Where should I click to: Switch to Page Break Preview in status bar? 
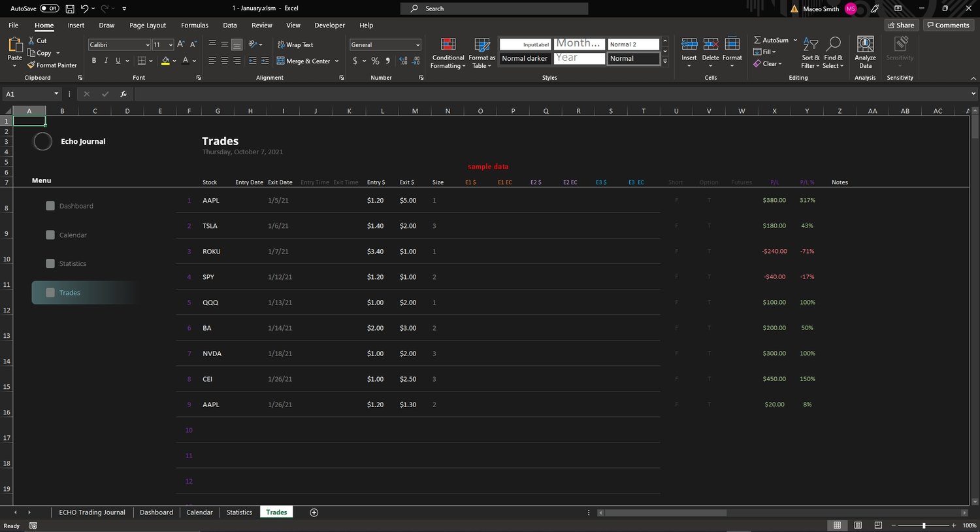(878, 525)
